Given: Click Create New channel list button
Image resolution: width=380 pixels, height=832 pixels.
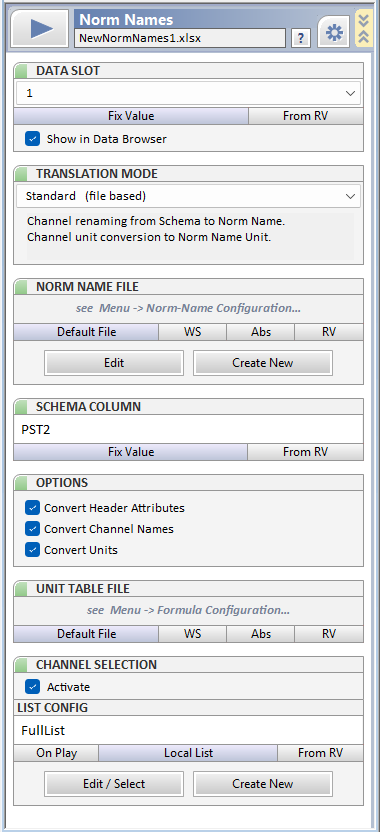Looking at the screenshot, I should coord(263,784).
